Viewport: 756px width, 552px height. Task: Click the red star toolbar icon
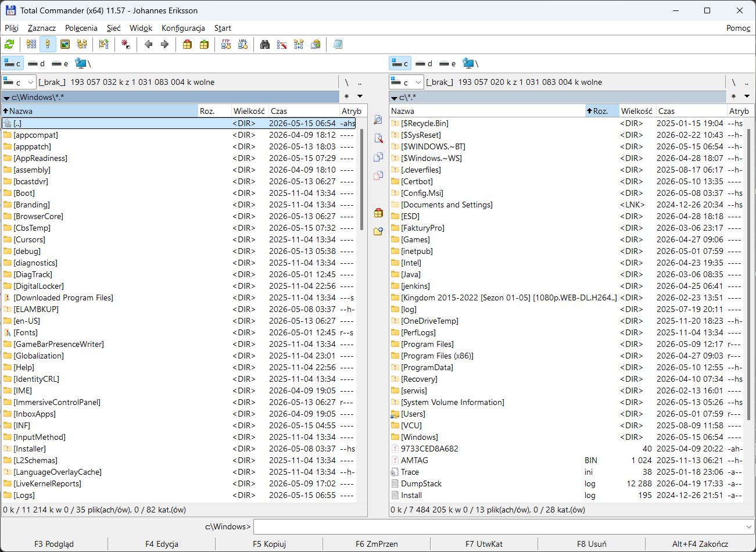pyautogui.click(x=126, y=44)
